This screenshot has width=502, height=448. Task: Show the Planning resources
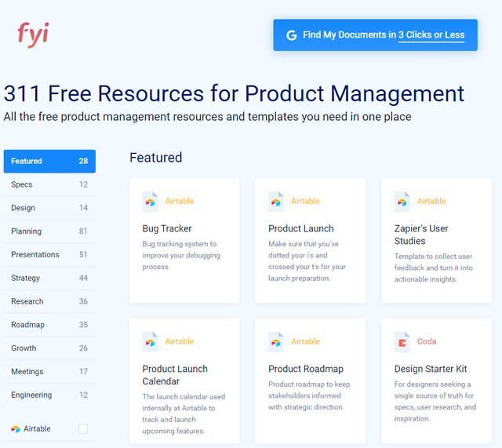coord(49,231)
